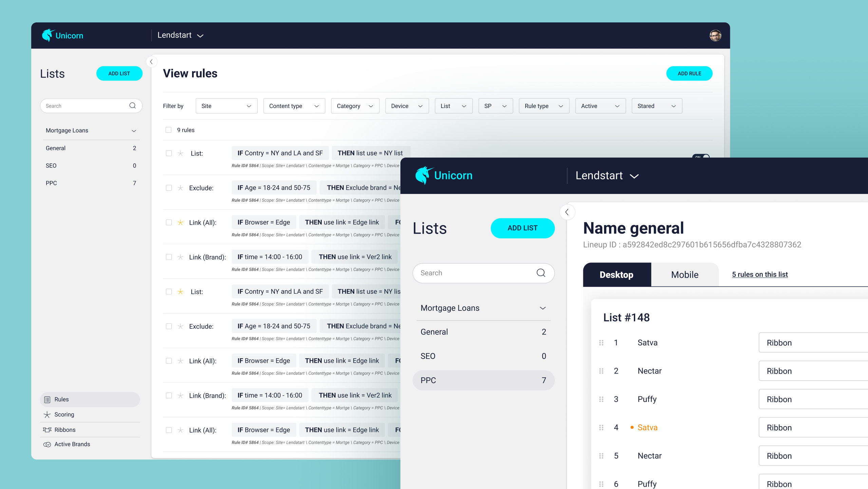The height and width of the screenshot is (489, 868).
Task: Click the ADD RULE button
Action: 689,73
